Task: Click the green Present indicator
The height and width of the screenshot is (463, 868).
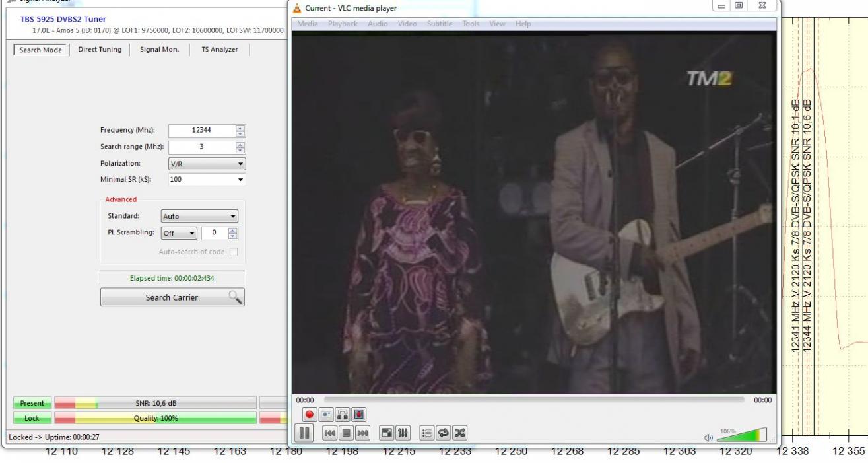Action: 32,403
